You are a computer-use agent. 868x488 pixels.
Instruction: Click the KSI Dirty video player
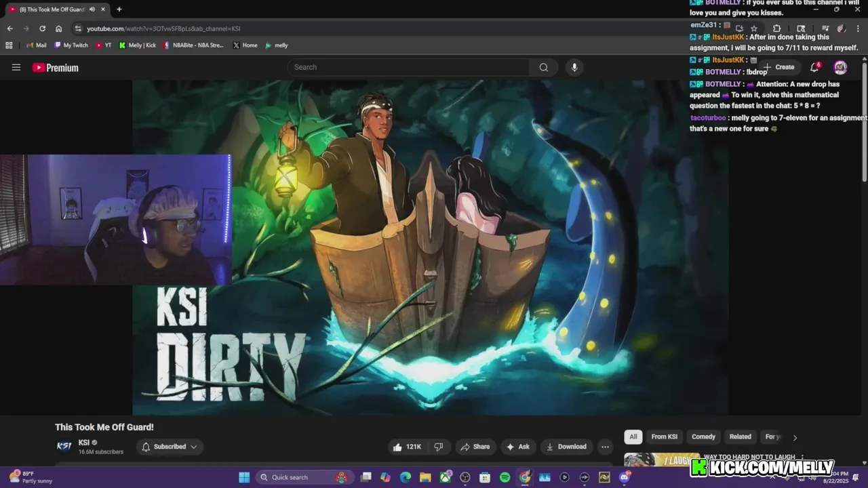click(x=431, y=247)
